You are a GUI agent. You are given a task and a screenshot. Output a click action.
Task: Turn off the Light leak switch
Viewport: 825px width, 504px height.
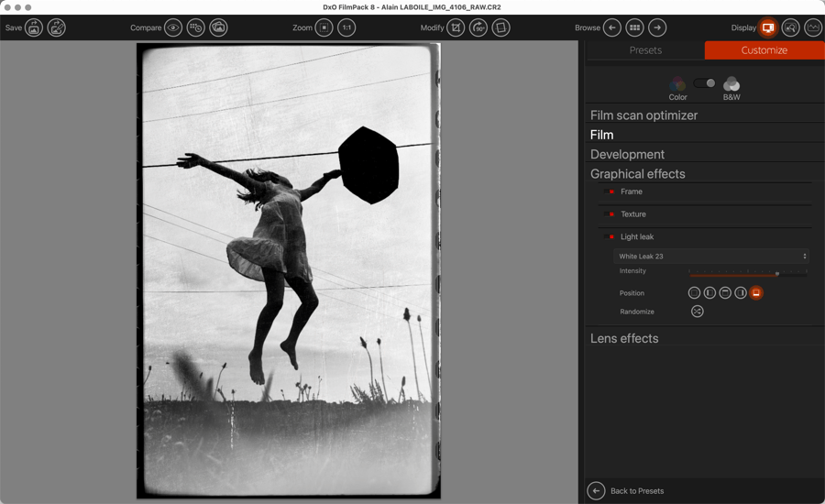click(x=610, y=237)
